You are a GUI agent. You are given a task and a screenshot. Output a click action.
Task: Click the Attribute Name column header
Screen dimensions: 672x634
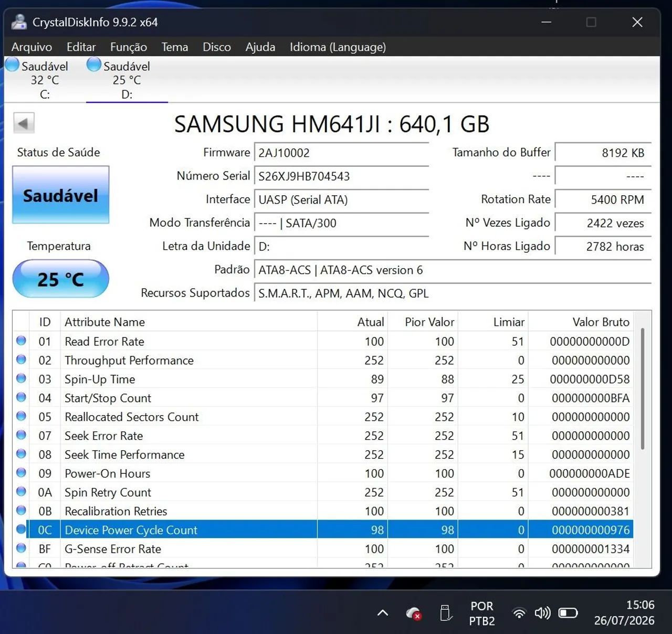[x=189, y=322]
